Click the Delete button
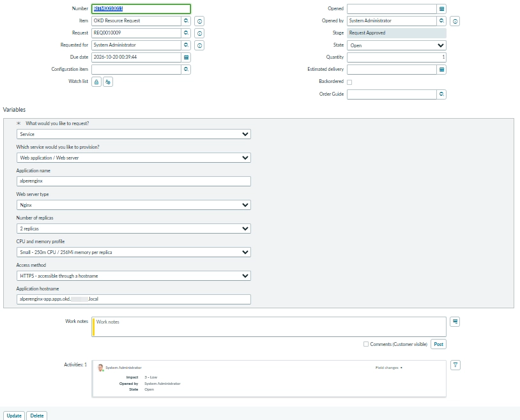The width and height of the screenshot is (520, 420). pos(37,416)
